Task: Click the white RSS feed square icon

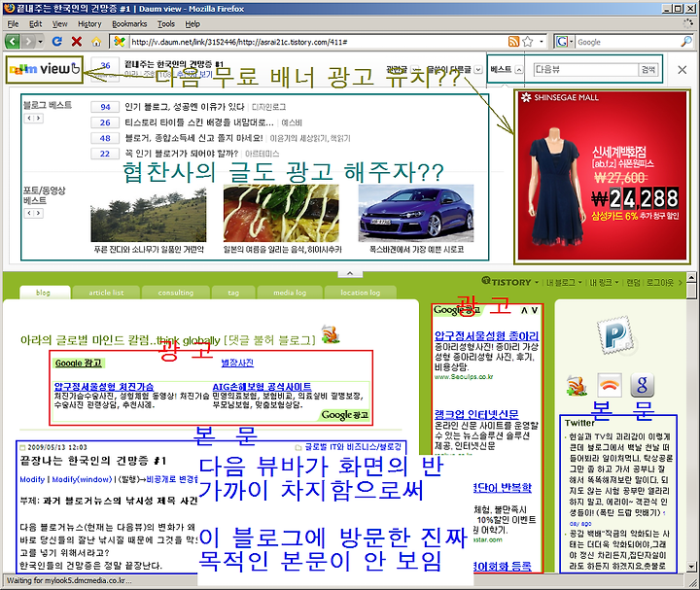Action: pyautogui.click(x=610, y=385)
